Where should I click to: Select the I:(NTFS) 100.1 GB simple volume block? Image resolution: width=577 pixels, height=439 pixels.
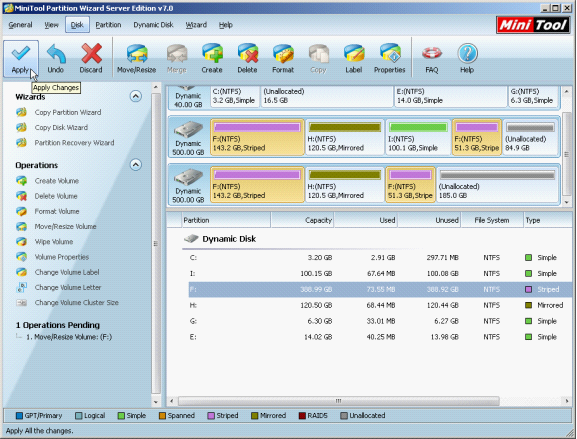[x=418, y=137]
